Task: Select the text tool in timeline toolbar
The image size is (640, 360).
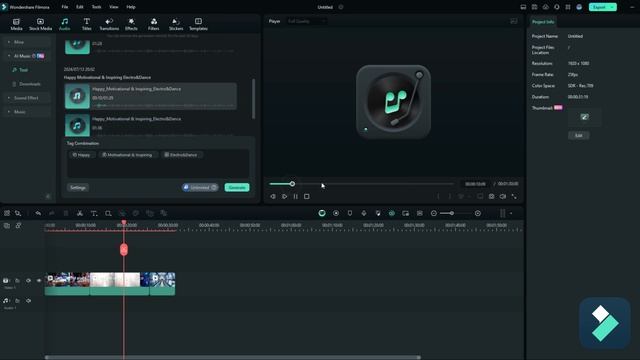Action: 94,213
